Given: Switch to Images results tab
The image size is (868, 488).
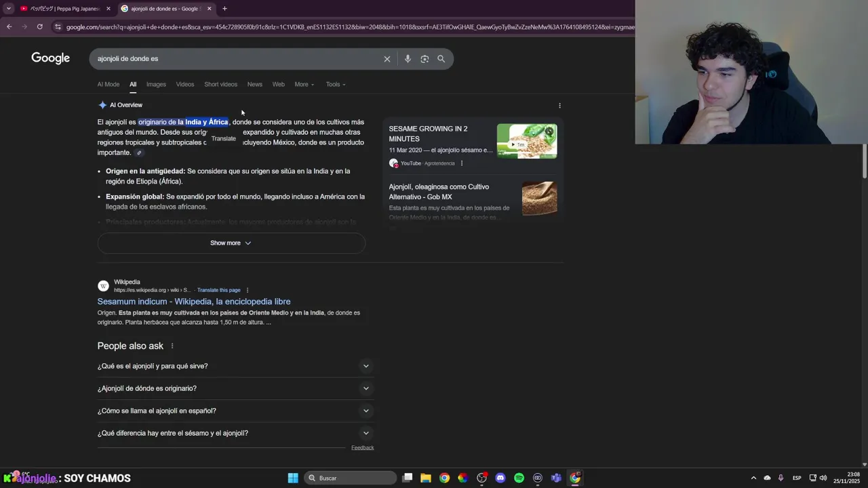Looking at the screenshot, I should point(156,85).
